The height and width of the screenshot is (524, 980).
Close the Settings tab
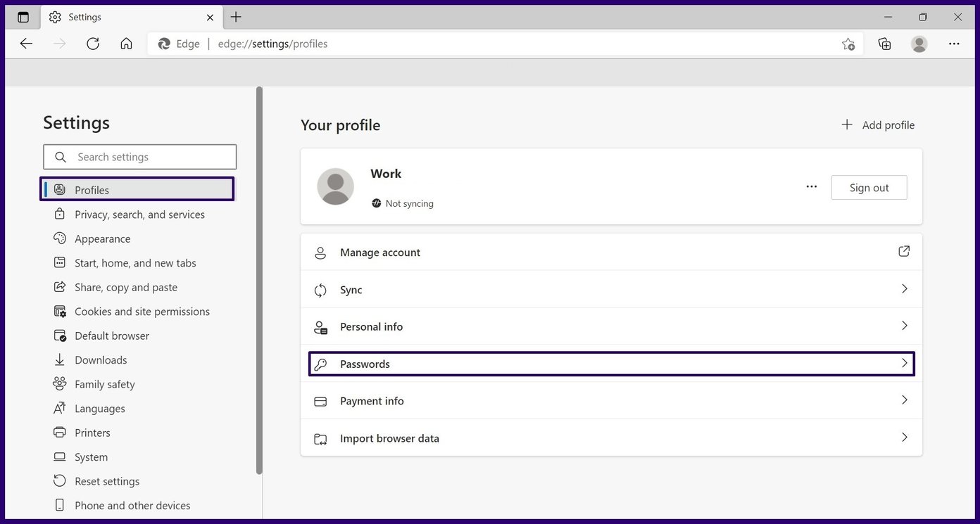[x=211, y=17]
